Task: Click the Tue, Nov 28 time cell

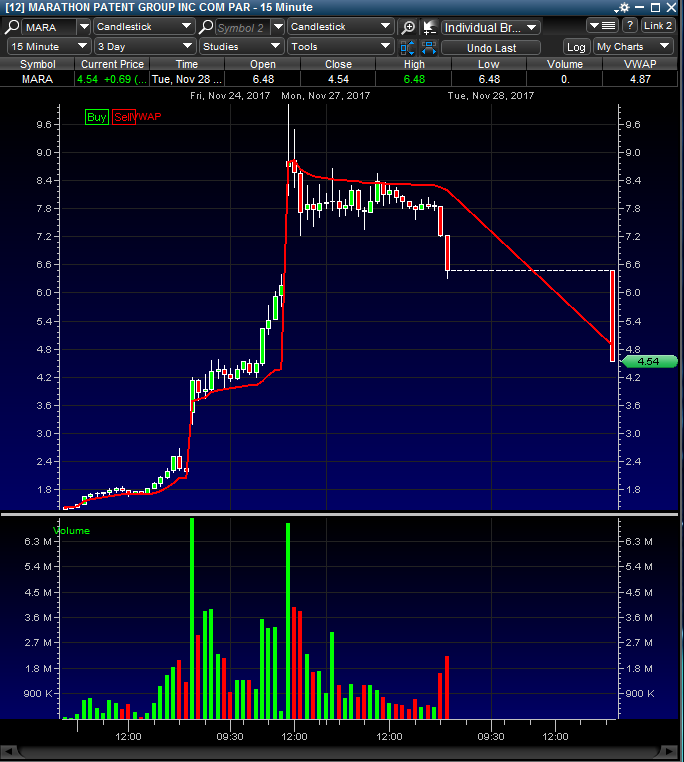Action: (187, 79)
